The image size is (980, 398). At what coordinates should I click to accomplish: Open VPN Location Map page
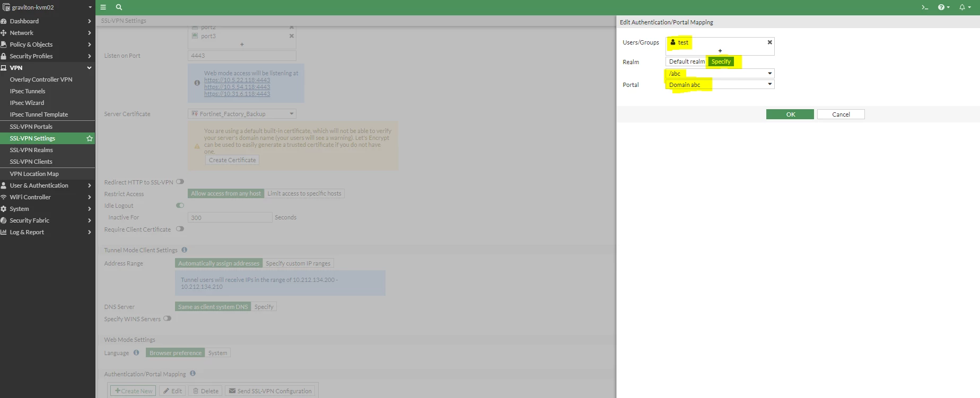tap(34, 174)
